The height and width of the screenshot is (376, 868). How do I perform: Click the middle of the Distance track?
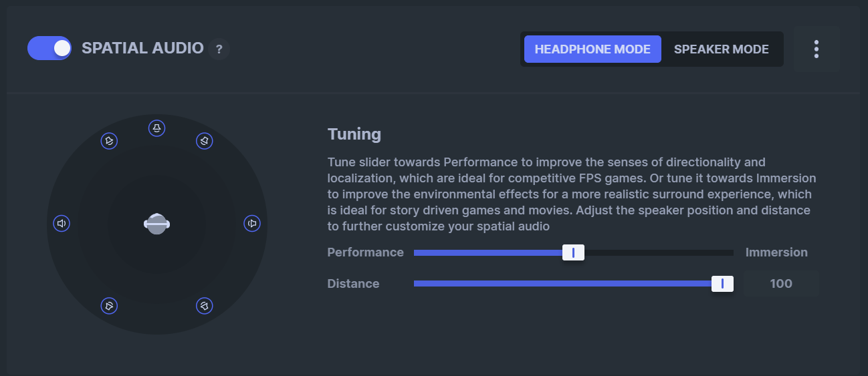tap(574, 284)
